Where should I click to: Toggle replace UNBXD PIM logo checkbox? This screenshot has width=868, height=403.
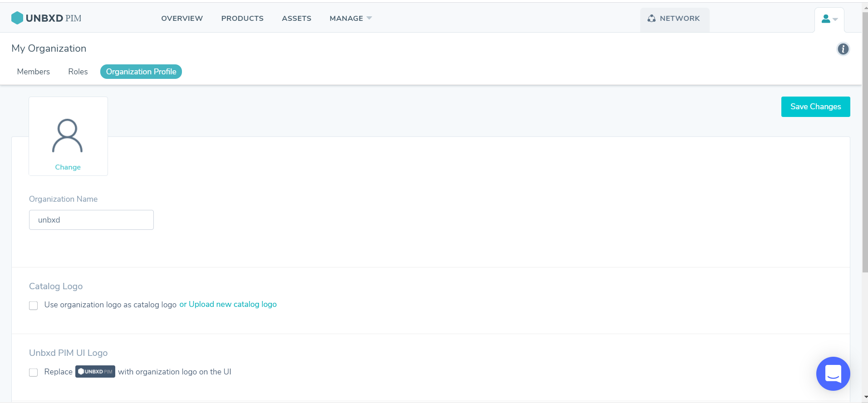click(34, 373)
